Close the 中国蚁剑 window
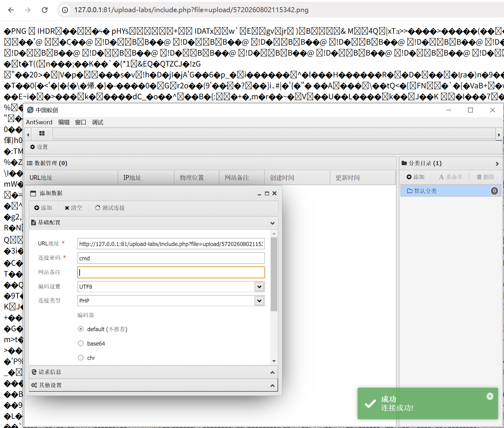Viewport: 504px width, 428px height. click(492, 110)
